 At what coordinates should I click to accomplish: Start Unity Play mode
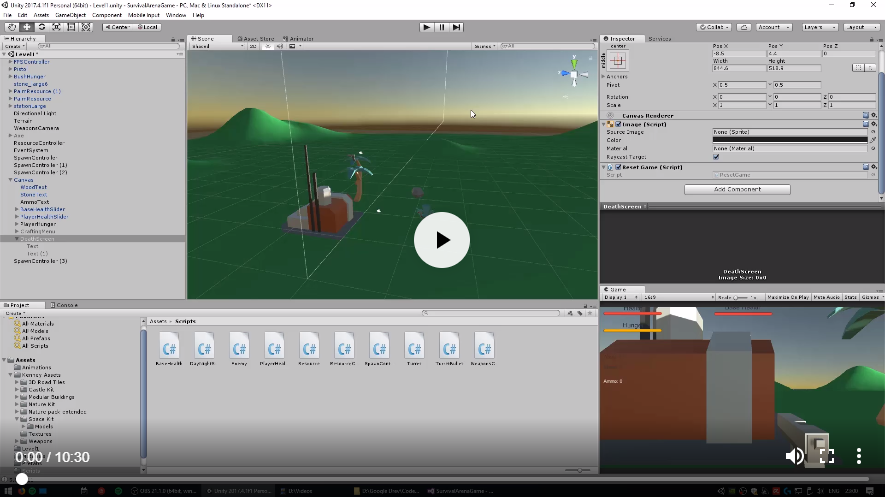(427, 27)
